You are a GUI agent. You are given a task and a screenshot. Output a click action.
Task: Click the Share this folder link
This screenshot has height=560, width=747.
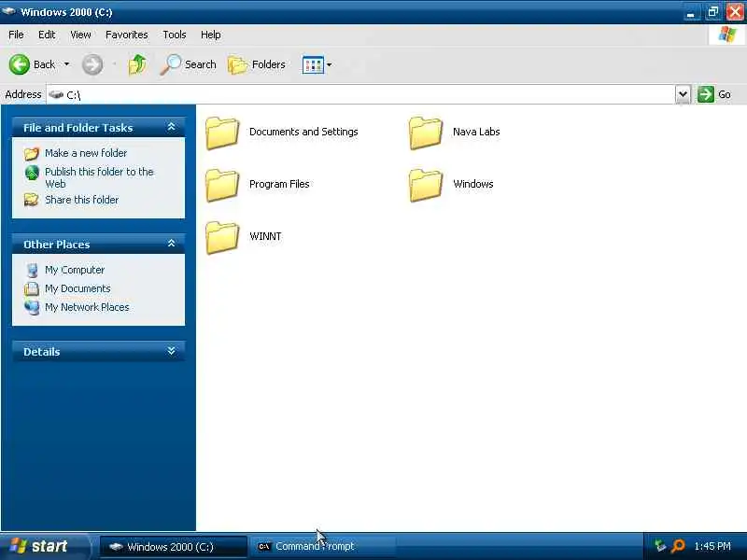click(81, 200)
